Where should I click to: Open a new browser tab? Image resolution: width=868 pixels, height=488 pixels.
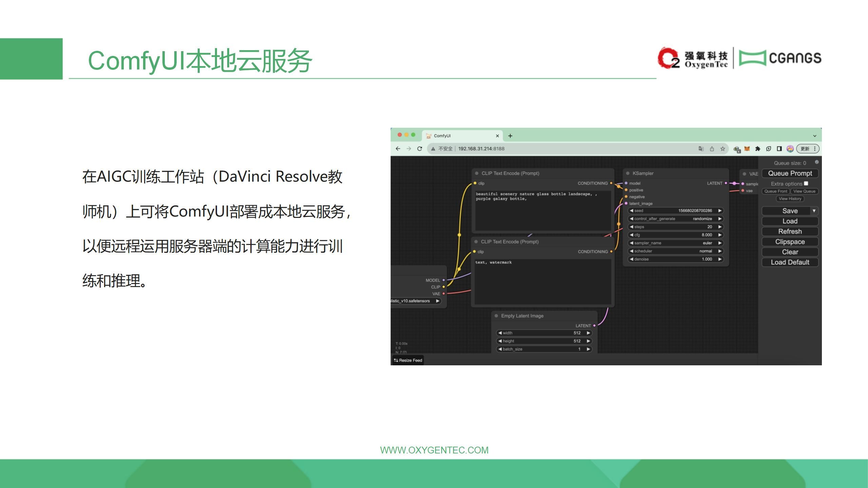coord(510,136)
